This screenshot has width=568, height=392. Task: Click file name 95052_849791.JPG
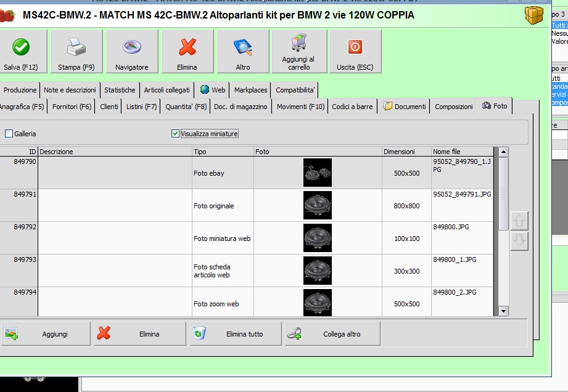click(462, 194)
